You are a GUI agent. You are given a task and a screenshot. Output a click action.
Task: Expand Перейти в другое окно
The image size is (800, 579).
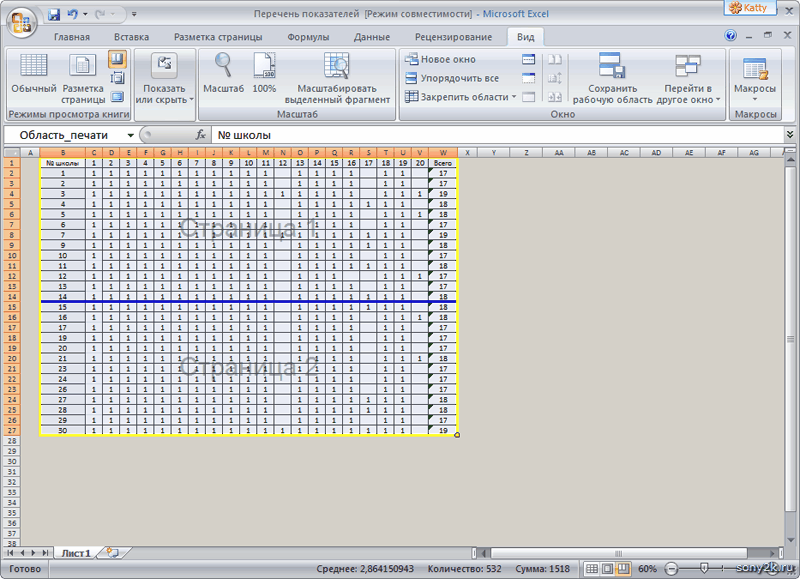[688, 79]
